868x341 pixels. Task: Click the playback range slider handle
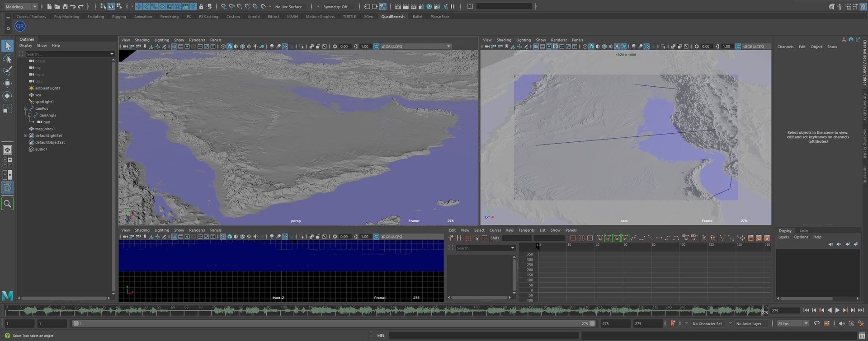click(76, 323)
